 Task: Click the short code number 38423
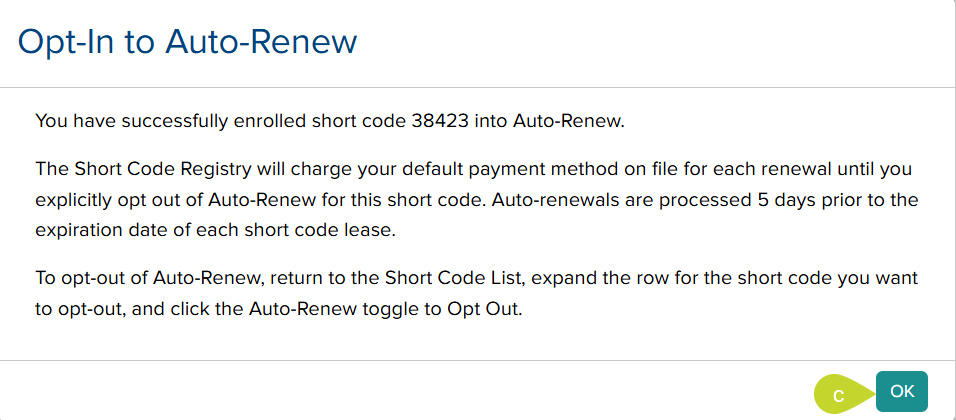point(439,122)
